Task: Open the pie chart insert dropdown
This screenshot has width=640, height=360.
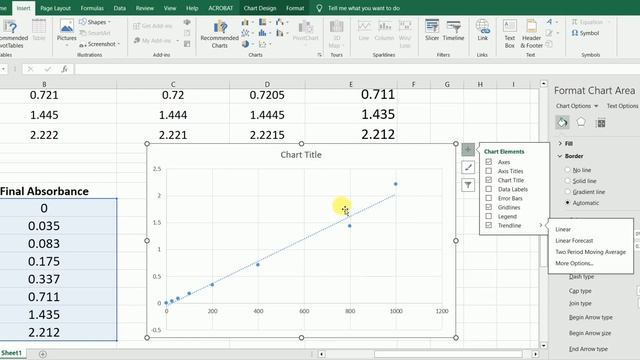Action: (x=247, y=44)
